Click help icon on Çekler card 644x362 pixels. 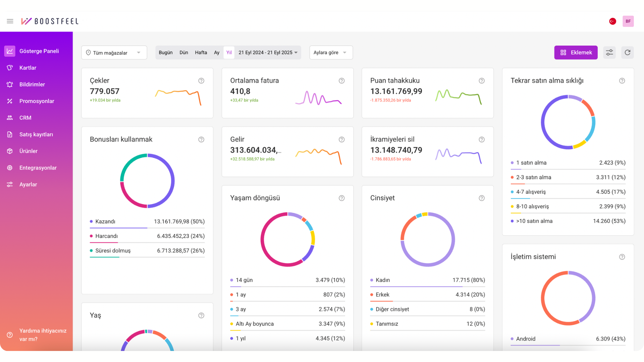point(201,81)
